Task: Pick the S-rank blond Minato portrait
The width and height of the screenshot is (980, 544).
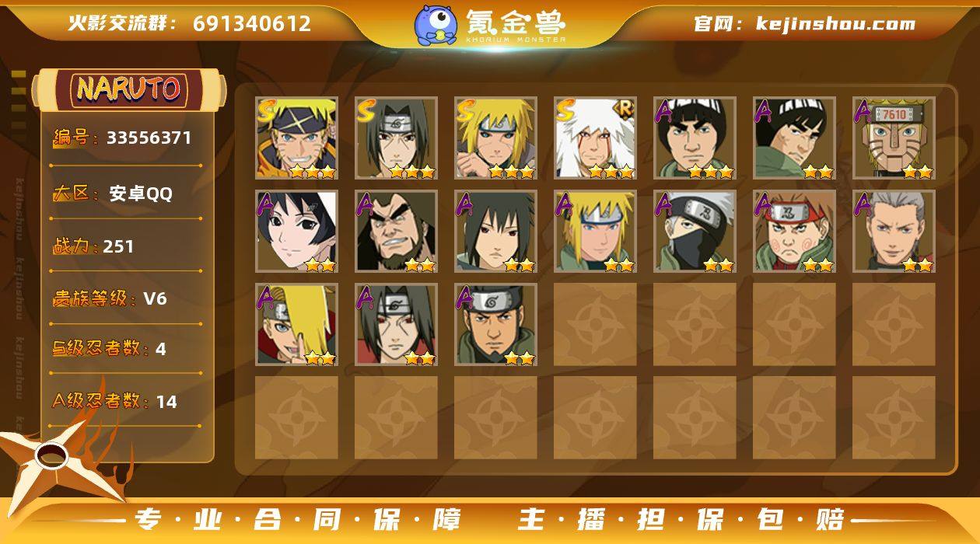Action: click(x=495, y=138)
